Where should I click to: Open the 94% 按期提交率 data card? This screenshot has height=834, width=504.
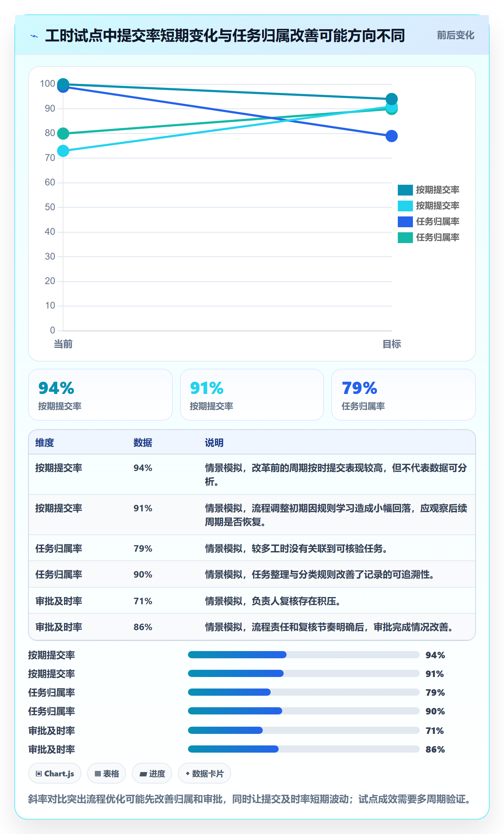100,395
